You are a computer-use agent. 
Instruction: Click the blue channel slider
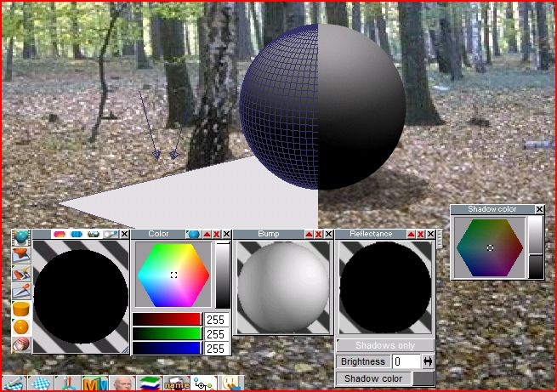168,348
